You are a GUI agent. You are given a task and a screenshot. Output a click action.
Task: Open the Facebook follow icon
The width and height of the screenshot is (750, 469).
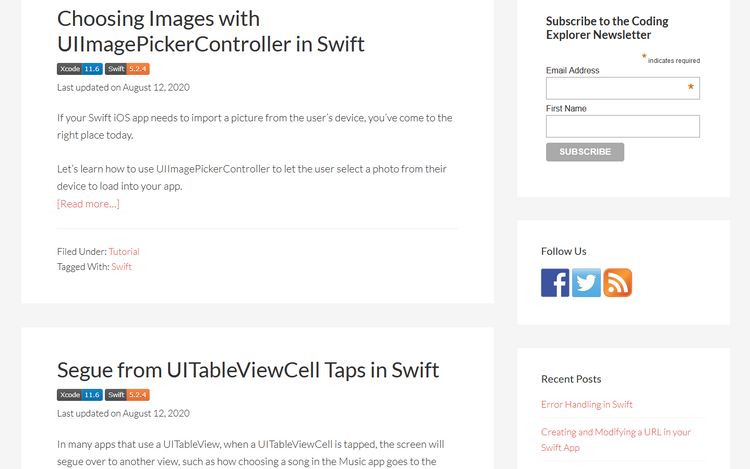[555, 283]
